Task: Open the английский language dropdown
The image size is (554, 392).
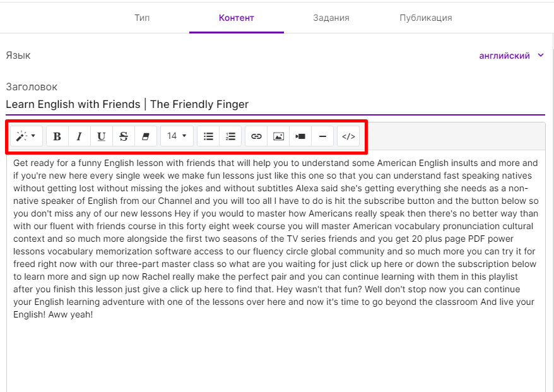Action: point(511,56)
